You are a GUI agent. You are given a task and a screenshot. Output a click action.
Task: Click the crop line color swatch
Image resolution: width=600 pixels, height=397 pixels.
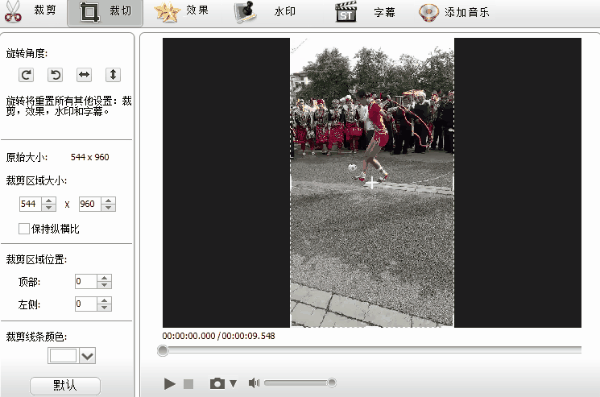63,356
